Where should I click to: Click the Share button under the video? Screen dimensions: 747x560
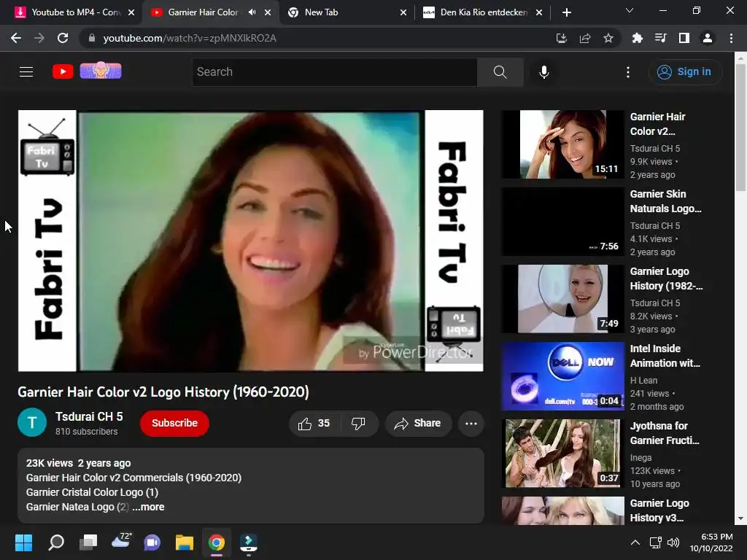[x=418, y=424]
